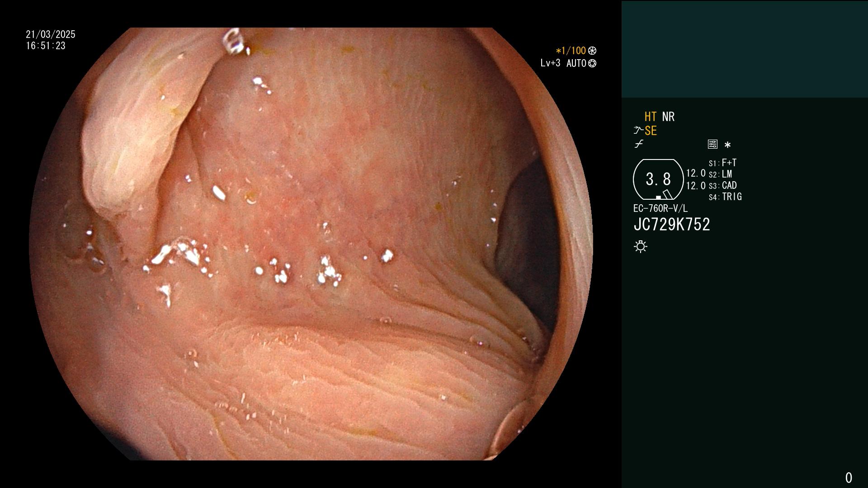Click the upper 12.0 value next to S2

[696, 173]
